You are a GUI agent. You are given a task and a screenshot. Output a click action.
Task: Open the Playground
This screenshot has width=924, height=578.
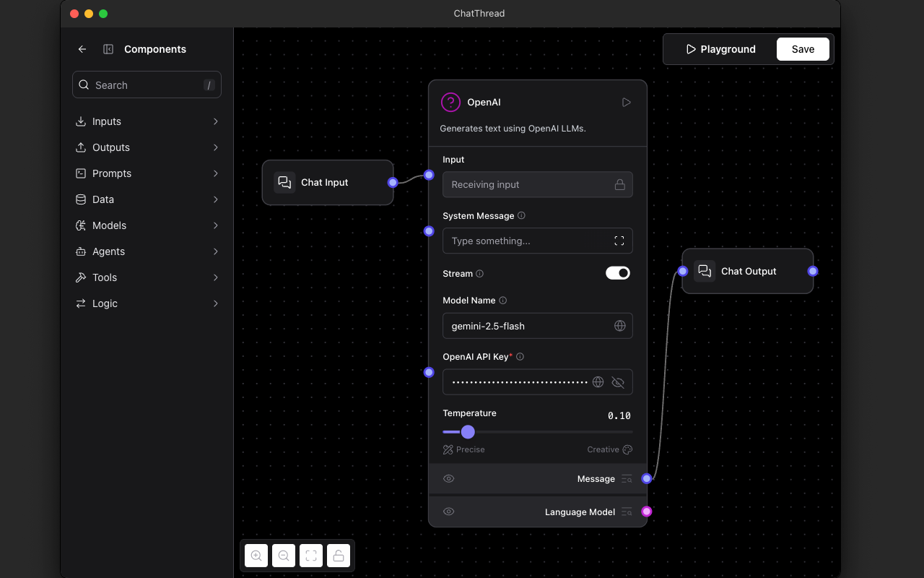pos(720,49)
